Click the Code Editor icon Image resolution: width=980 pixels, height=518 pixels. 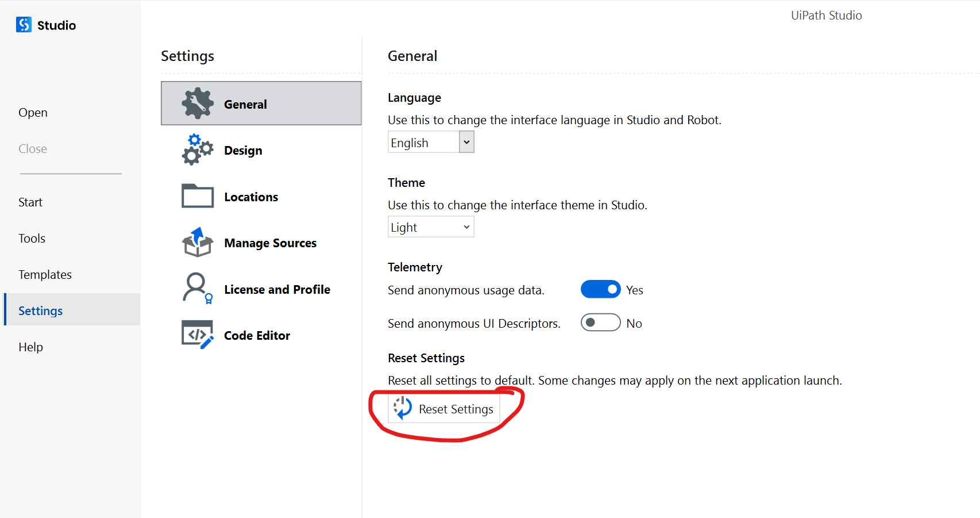pyautogui.click(x=198, y=335)
